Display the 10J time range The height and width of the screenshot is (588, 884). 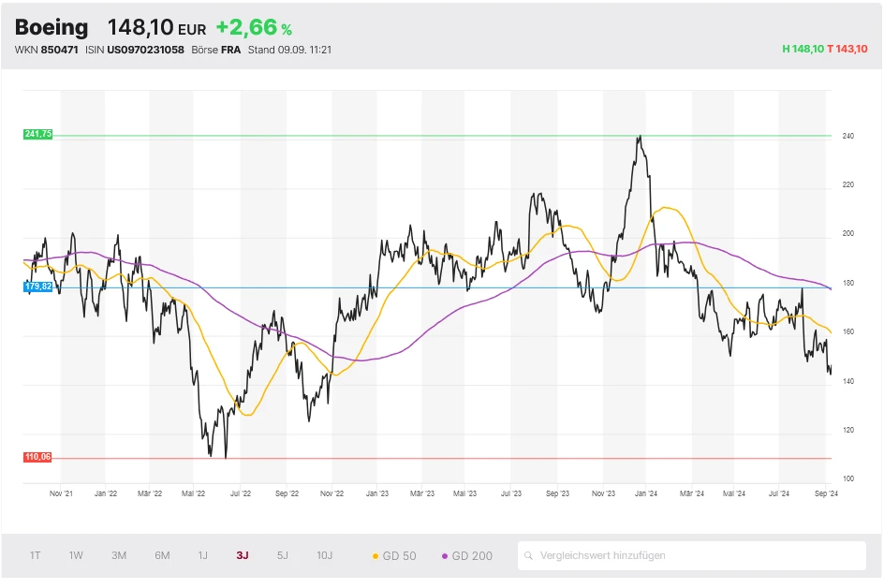pos(324,555)
